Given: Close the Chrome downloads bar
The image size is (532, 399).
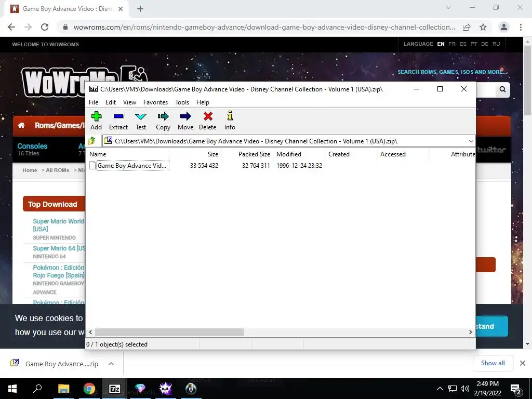Looking at the screenshot, I should pyautogui.click(x=523, y=363).
